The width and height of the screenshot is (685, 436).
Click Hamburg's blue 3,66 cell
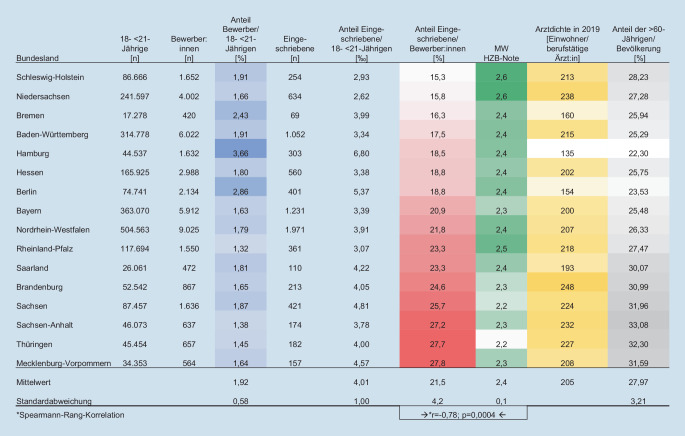[241, 153]
